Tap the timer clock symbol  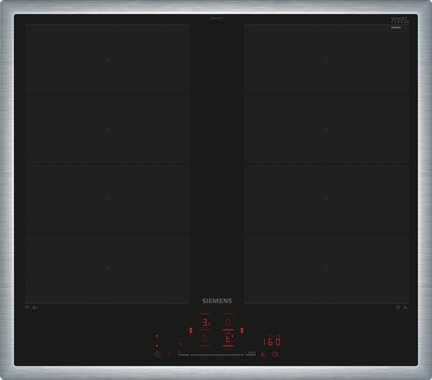point(276,355)
